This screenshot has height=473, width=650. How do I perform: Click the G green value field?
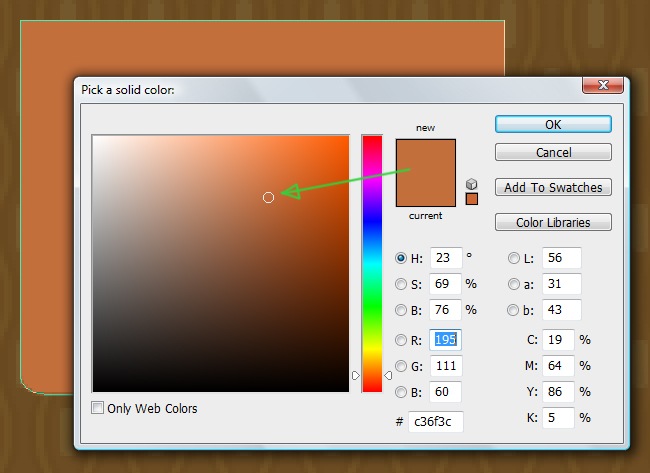tap(445, 366)
